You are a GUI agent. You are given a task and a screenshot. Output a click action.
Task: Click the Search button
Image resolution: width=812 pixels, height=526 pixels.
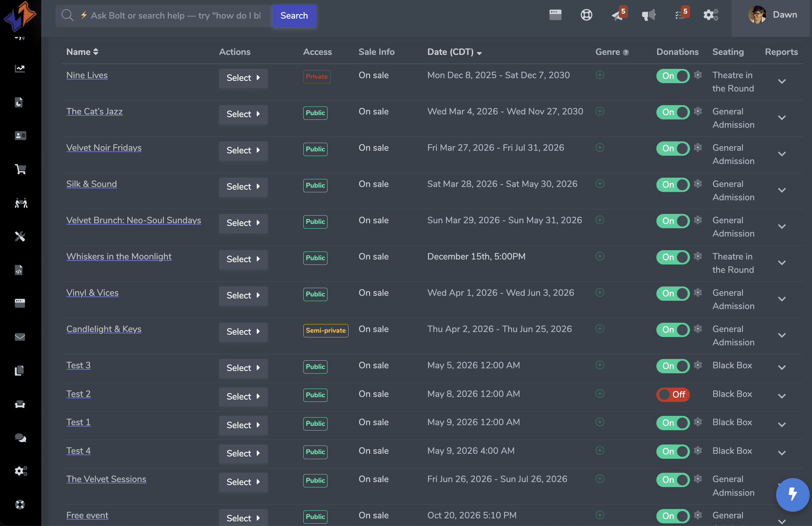click(294, 16)
